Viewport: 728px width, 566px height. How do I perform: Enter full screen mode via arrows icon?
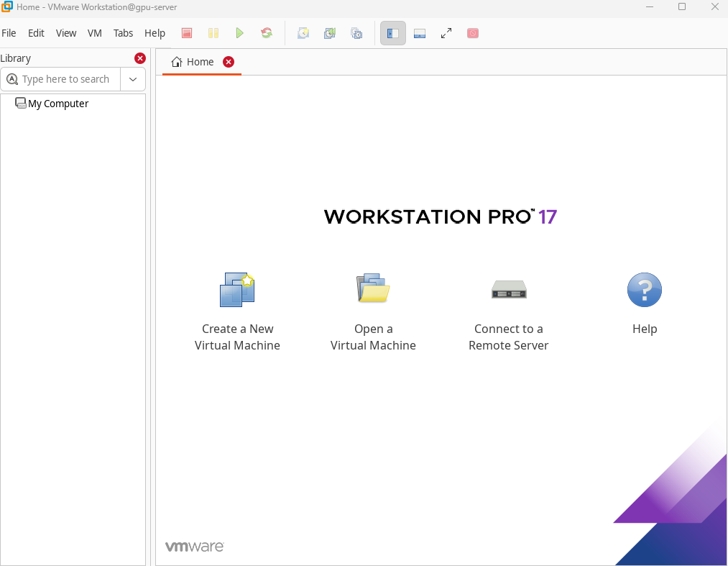point(446,33)
